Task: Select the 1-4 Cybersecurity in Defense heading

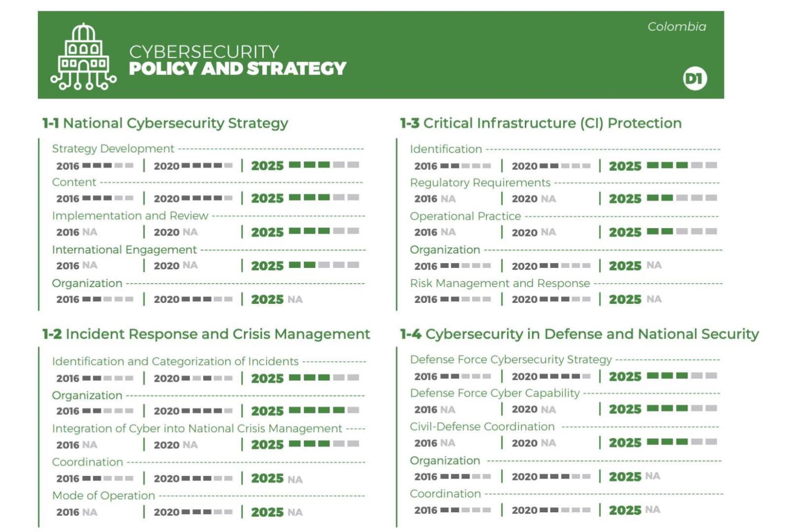Action: coord(579,334)
